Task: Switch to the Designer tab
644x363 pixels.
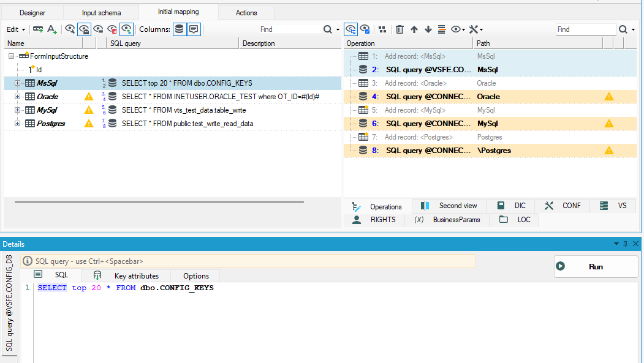Action: 32,13
